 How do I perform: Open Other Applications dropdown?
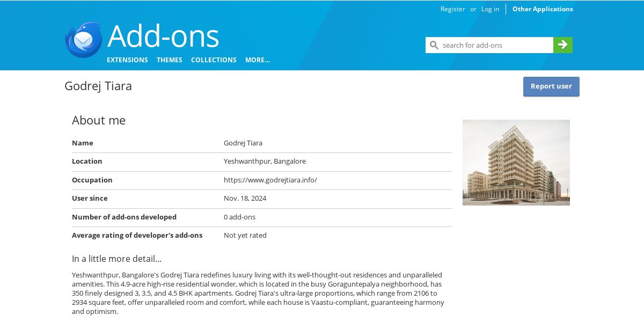click(x=543, y=9)
